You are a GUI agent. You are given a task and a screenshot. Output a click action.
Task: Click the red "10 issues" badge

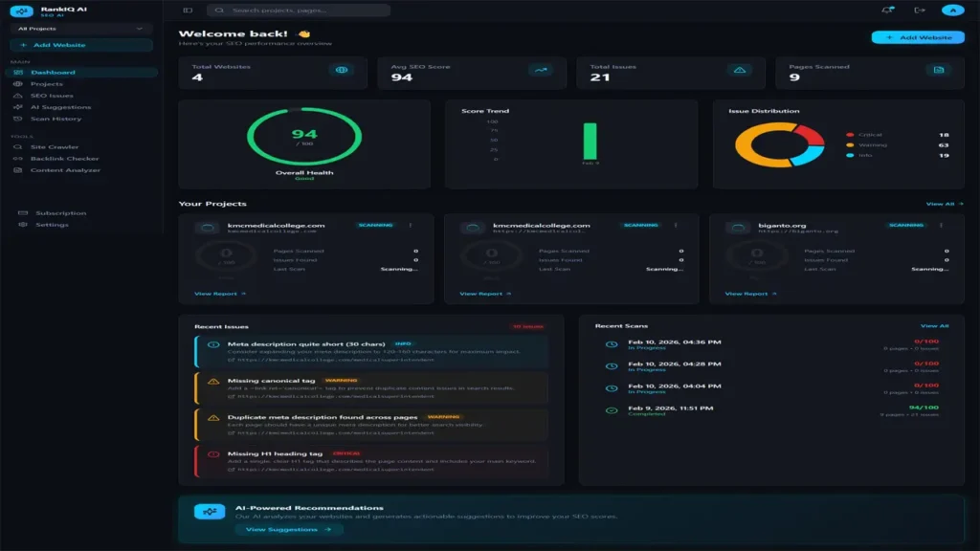point(528,327)
